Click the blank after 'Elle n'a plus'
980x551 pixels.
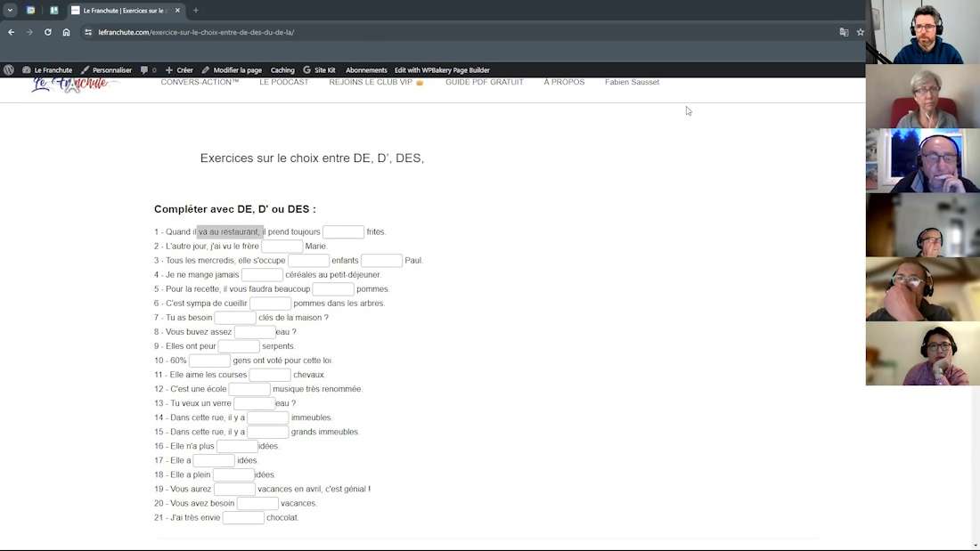[x=237, y=447]
